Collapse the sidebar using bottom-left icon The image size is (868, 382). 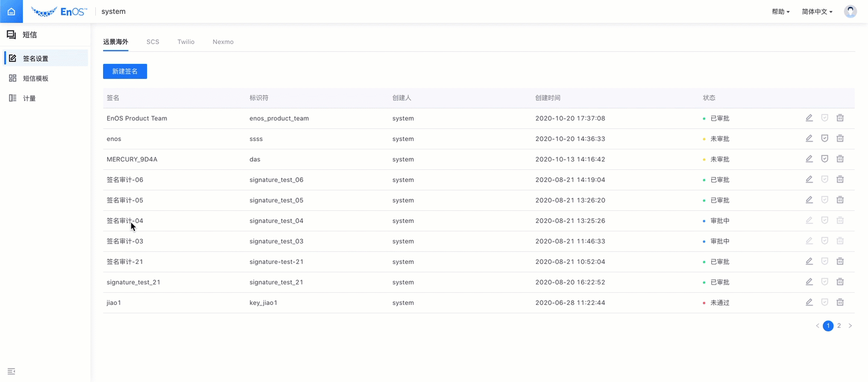[x=11, y=371]
